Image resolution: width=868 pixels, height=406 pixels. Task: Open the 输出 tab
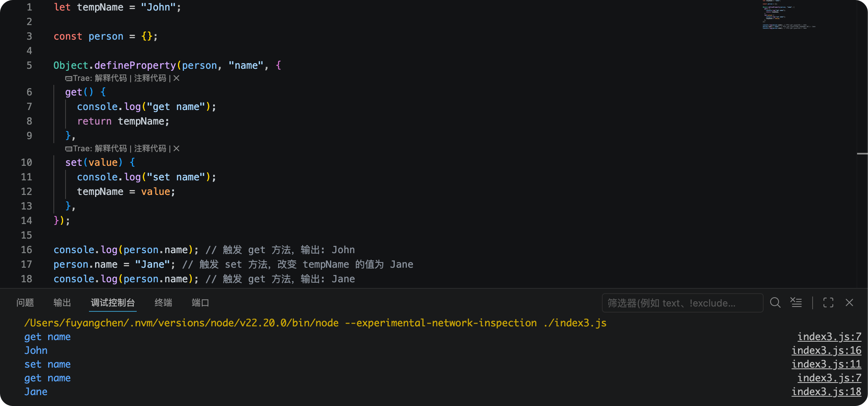tap(62, 302)
